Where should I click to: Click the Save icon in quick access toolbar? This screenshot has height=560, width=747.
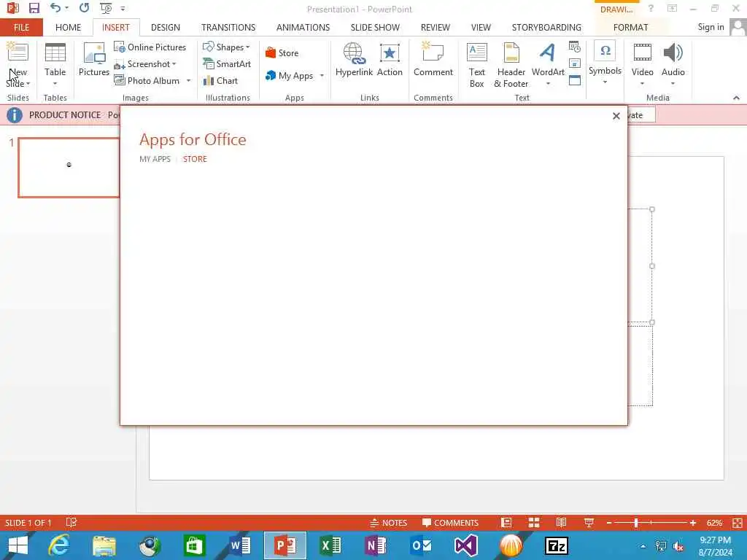tap(34, 8)
